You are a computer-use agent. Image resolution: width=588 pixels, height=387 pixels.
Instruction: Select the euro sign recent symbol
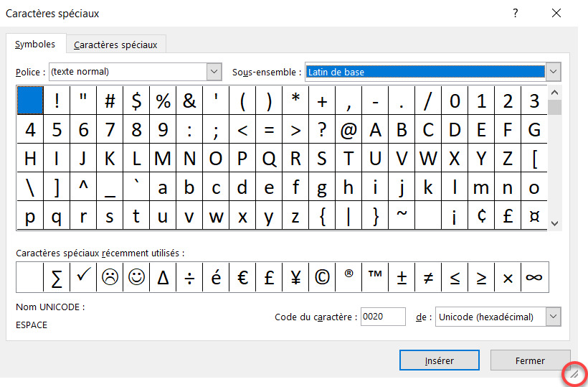coord(242,277)
